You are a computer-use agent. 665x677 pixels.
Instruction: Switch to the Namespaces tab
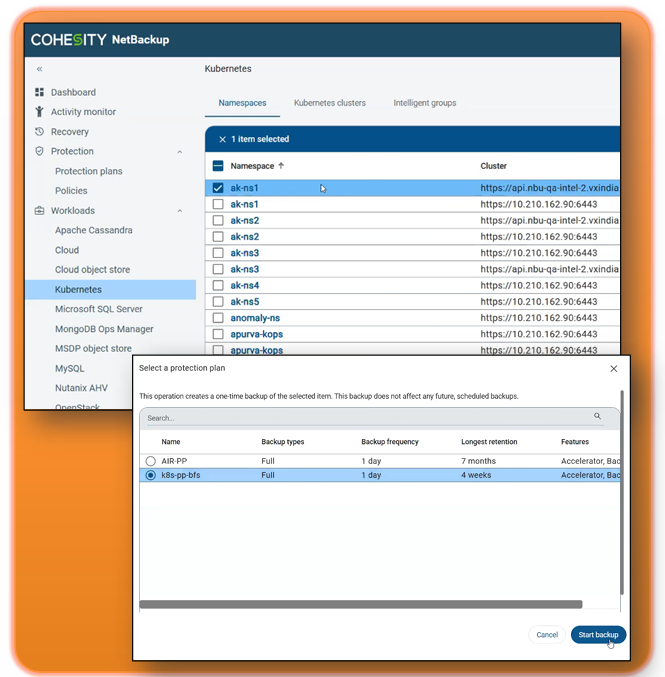click(x=242, y=103)
